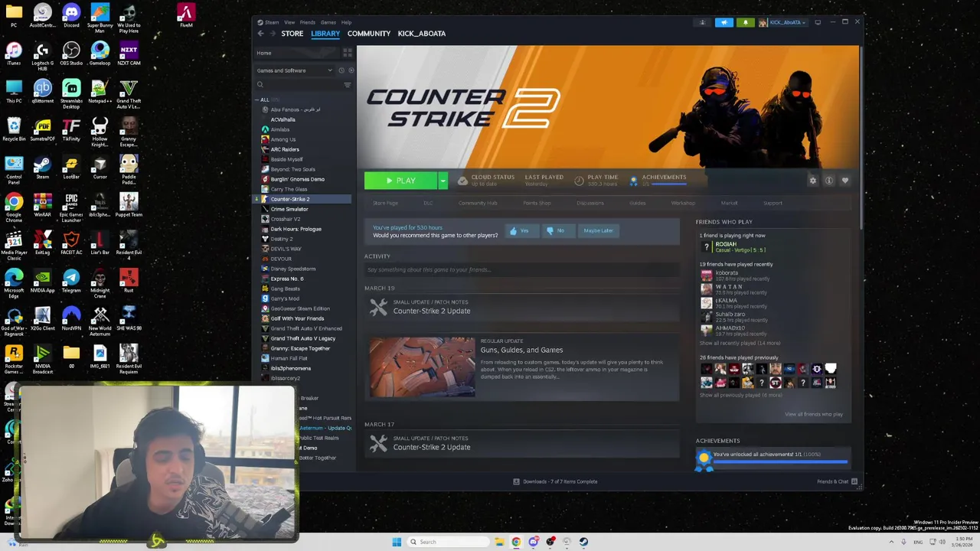Click the recent activity clock filter icon
980x551 pixels.
[341, 70]
